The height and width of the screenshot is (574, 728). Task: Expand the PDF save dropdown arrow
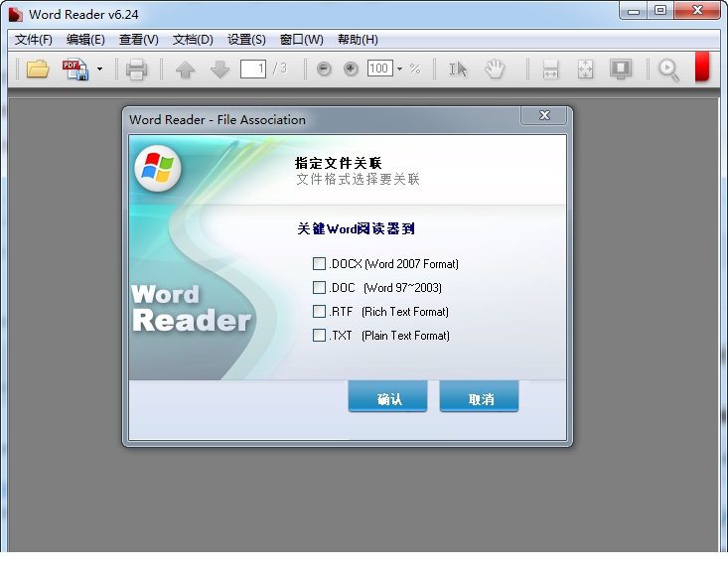tap(100, 70)
